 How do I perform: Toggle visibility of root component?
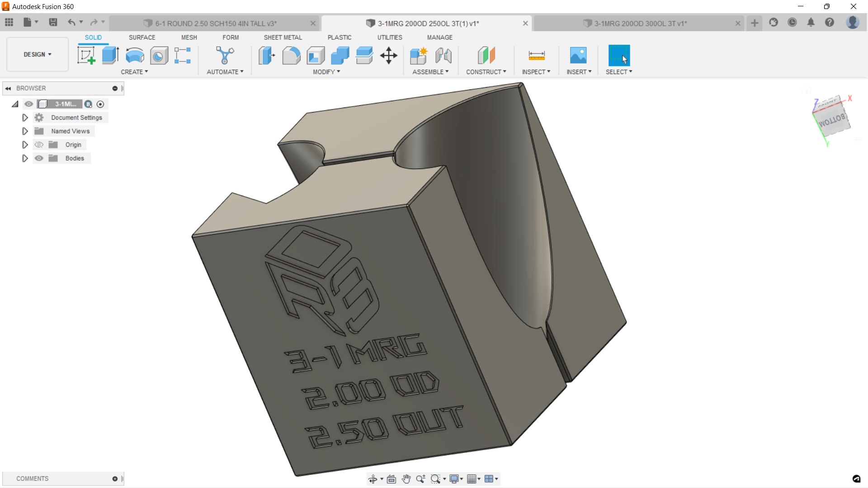[x=29, y=104]
